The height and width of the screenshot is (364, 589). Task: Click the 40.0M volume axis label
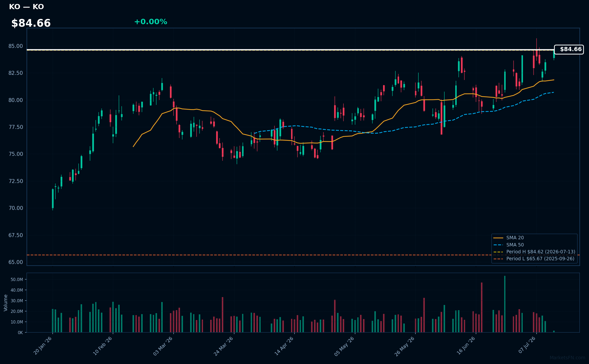tap(17, 290)
